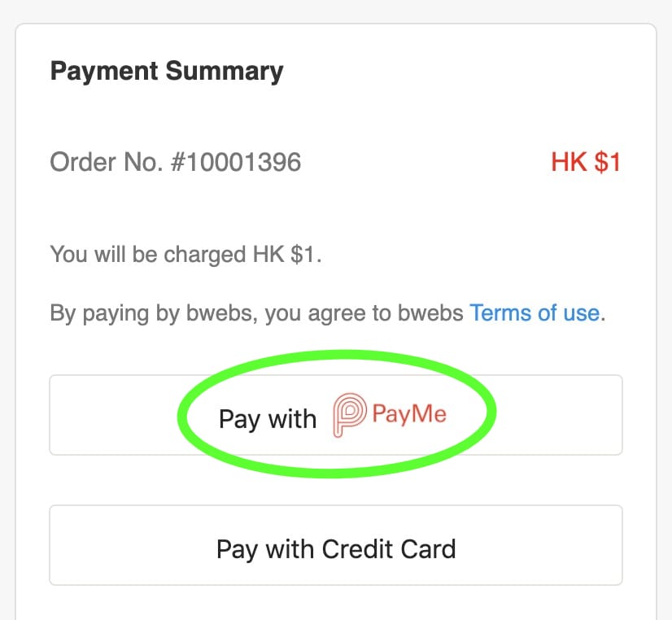Select the Order No. #10001396 label
The height and width of the screenshot is (620, 672).
point(175,162)
